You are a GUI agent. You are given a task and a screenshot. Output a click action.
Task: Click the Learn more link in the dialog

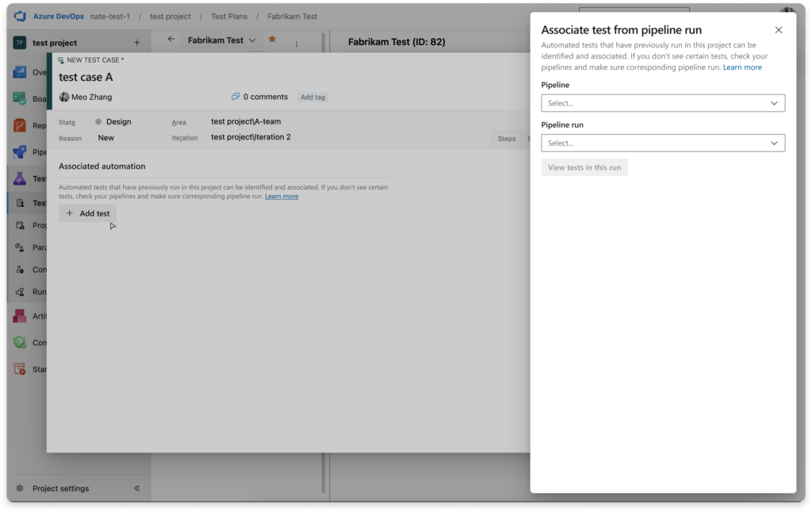coord(742,67)
